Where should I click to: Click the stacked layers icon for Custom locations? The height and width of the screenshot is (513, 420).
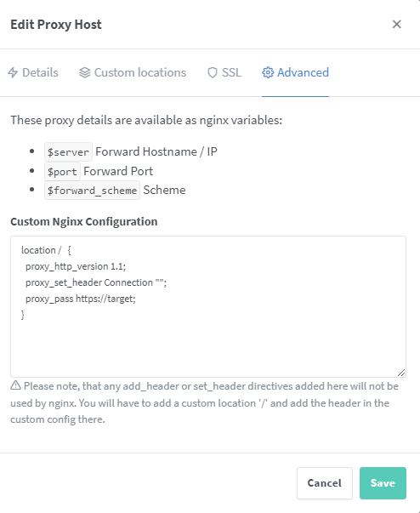(85, 72)
